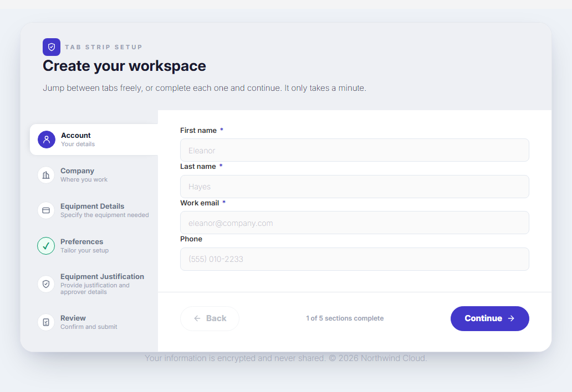Click the Review clipboard icon
This screenshot has width=572, height=392.
click(x=46, y=322)
